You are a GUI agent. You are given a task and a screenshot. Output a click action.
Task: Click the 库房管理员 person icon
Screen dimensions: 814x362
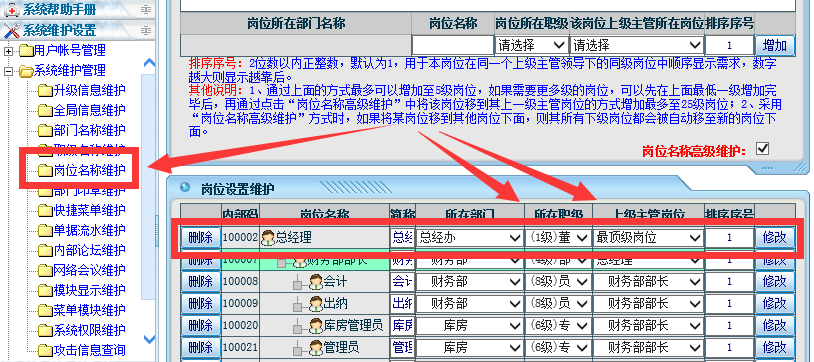point(316,326)
